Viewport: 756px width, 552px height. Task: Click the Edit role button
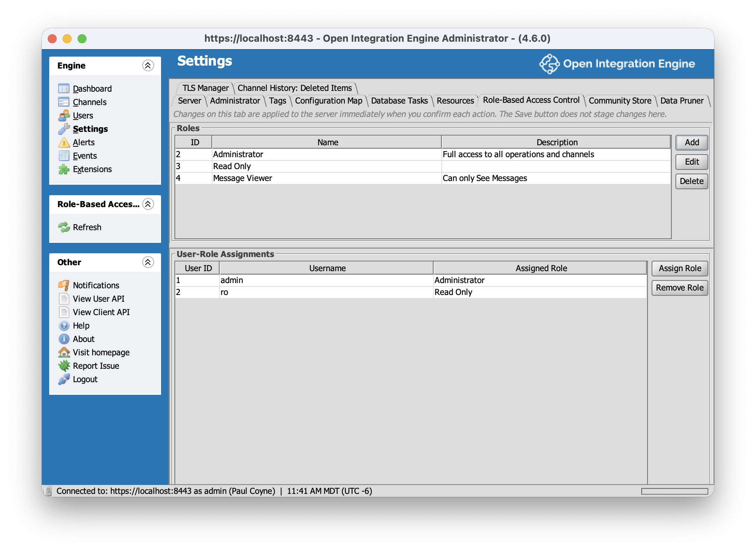pyautogui.click(x=692, y=162)
